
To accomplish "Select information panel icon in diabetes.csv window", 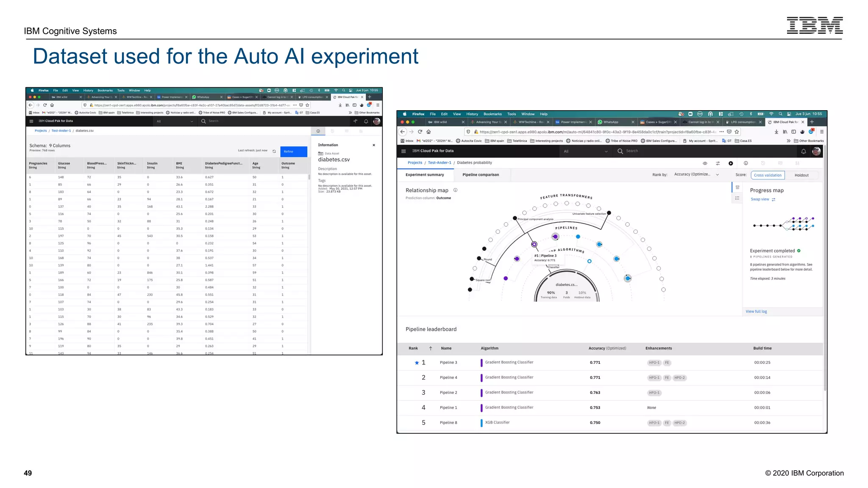I will tap(318, 131).
